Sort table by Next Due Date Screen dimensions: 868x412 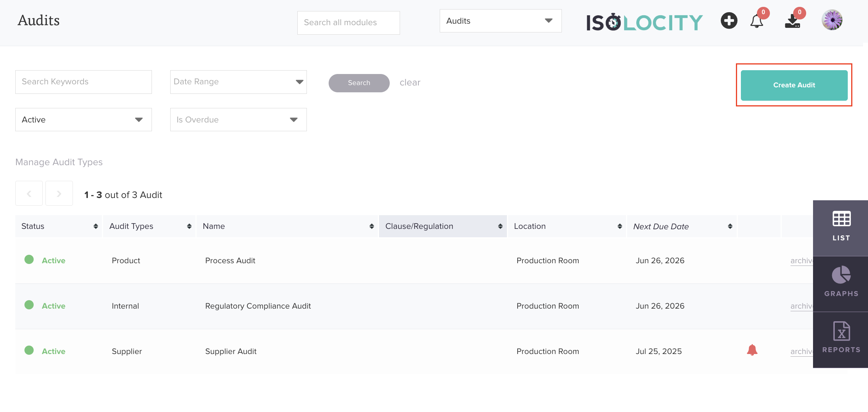click(730, 227)
